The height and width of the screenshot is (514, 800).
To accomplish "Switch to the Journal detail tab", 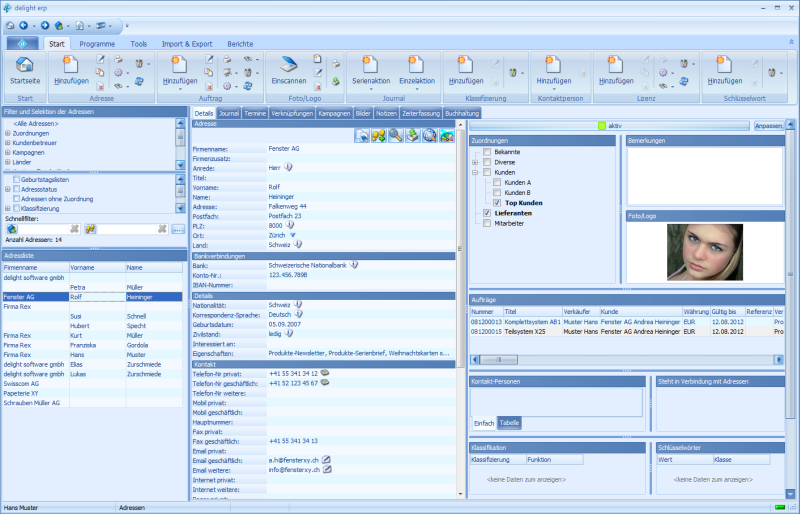I will (229, 113).
